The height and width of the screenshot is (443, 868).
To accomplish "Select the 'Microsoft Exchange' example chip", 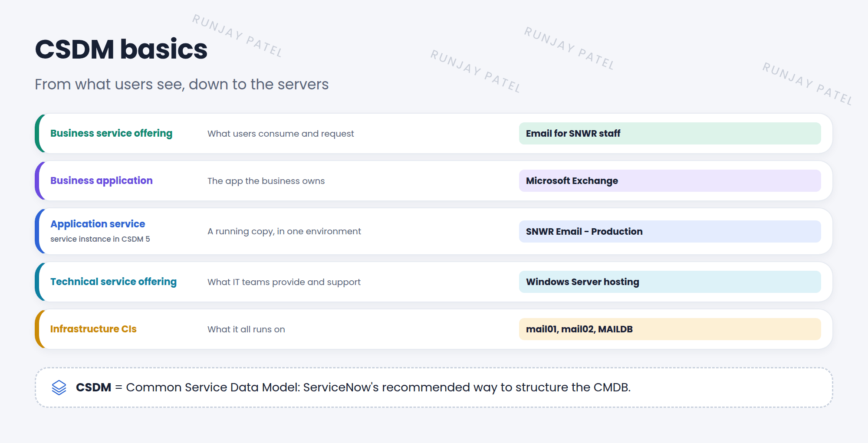I will (x=670, y=180).
